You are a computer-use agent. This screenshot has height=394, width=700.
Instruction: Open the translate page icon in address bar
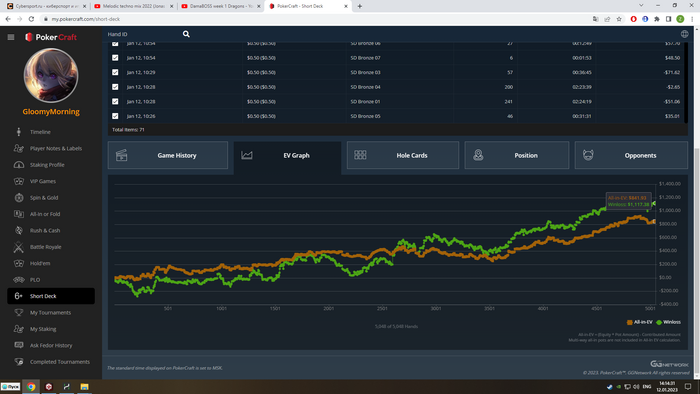point(596,19)
